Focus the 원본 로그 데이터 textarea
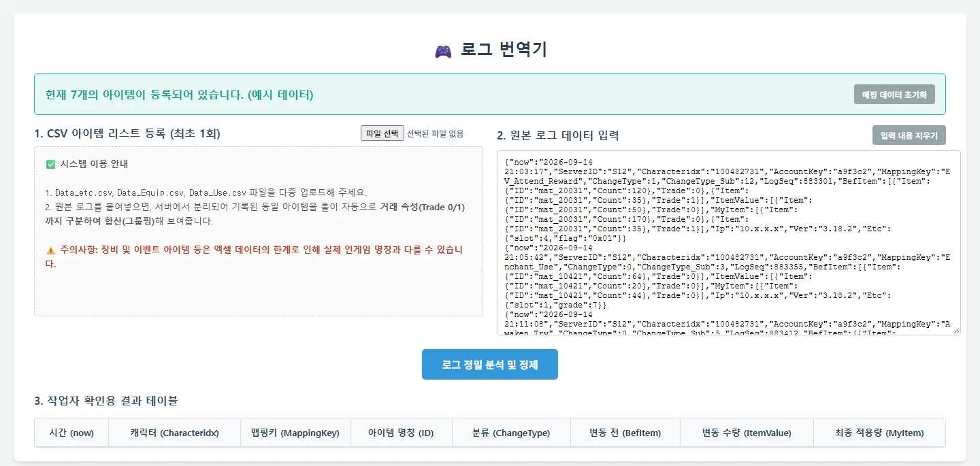Image resolution: width=980 pixels, height=466 pixels. coord(729,243)
